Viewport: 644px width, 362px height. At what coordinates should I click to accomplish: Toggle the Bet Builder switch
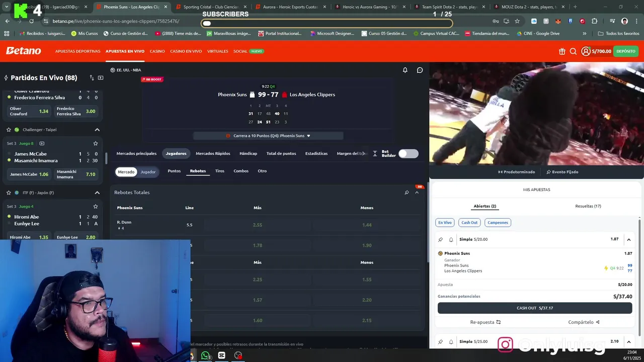point(408,153)
